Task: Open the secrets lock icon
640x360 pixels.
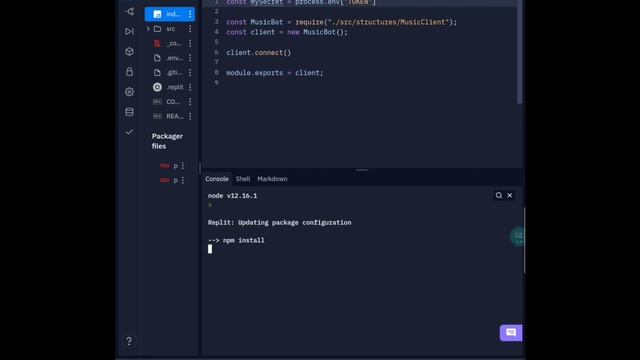Action: coord(129,72)
